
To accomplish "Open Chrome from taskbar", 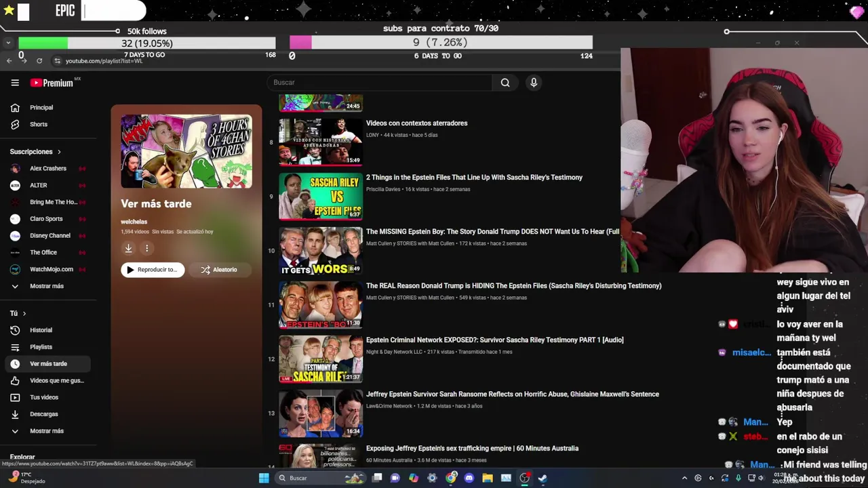I will pos(450,478).
